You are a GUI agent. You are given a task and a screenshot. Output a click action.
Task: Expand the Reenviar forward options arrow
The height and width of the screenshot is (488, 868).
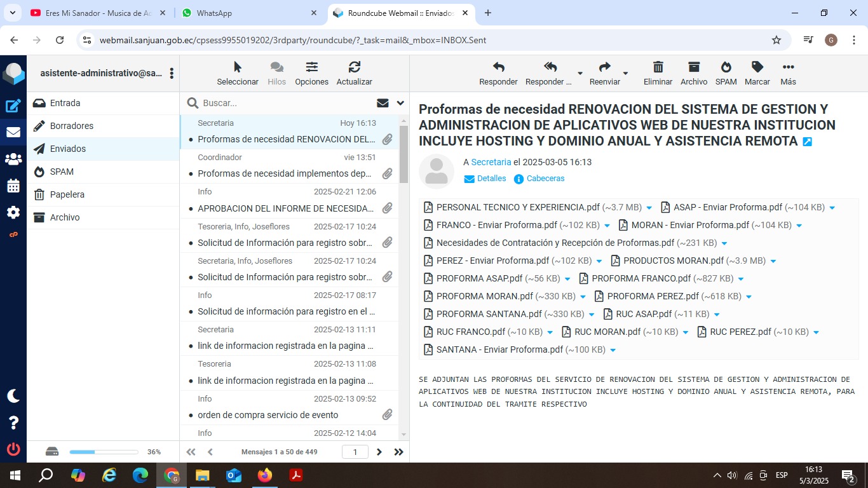(x=625, y=73)
